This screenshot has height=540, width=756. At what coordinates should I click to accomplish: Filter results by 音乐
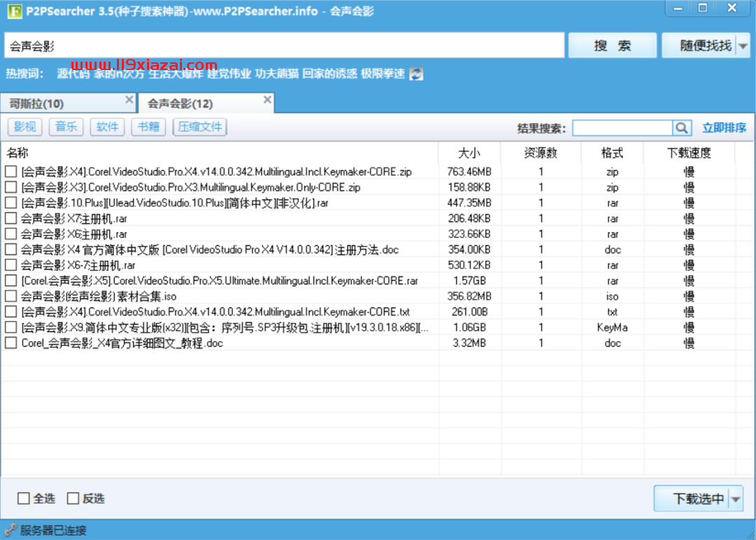coord(66,127)
